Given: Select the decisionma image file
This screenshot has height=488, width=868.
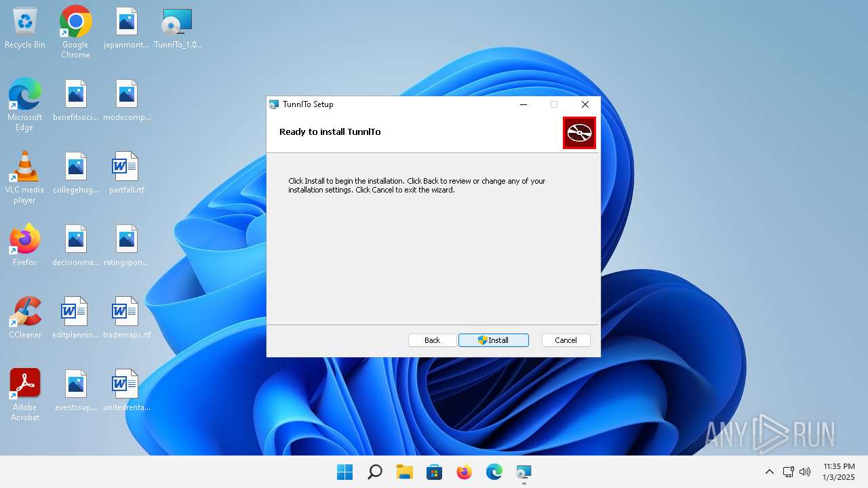Looking at the screenshot, I should (x=75, y=246).
